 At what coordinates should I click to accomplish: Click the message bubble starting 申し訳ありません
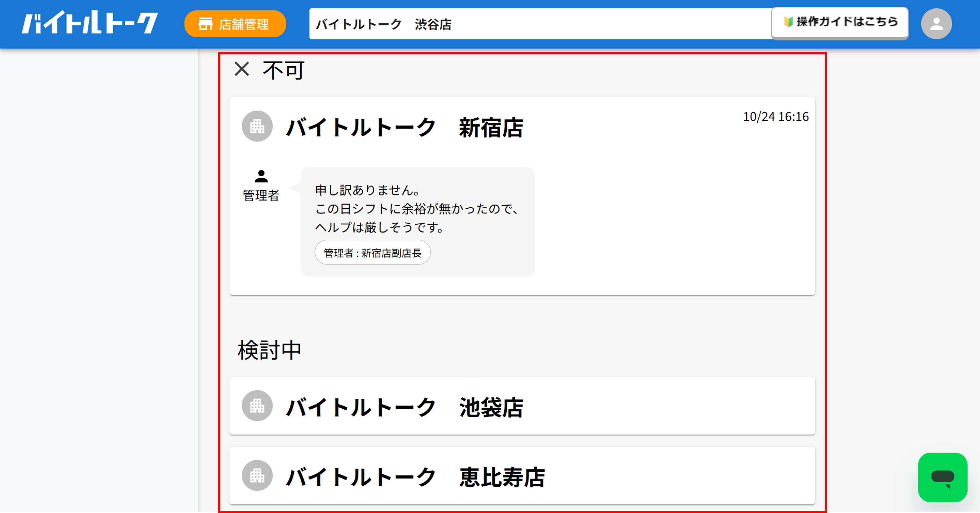418,221
